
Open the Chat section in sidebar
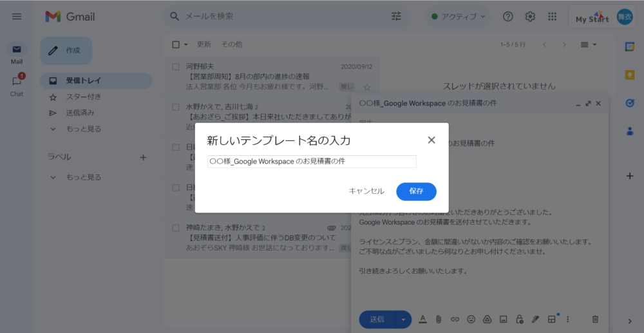tap(17, 85)
